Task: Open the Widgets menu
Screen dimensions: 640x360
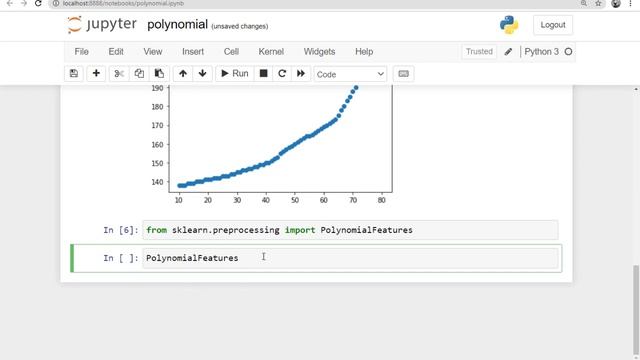Action: (x=319, y=51)
